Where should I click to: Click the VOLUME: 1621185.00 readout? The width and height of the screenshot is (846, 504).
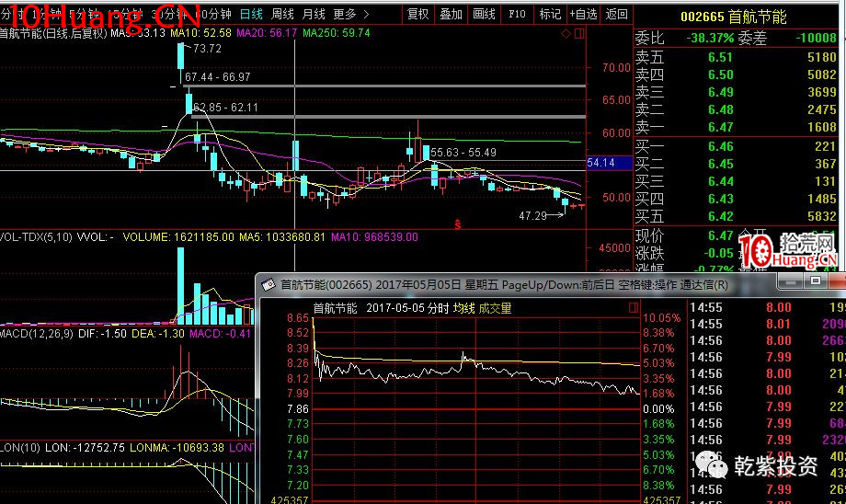[178, 237]
